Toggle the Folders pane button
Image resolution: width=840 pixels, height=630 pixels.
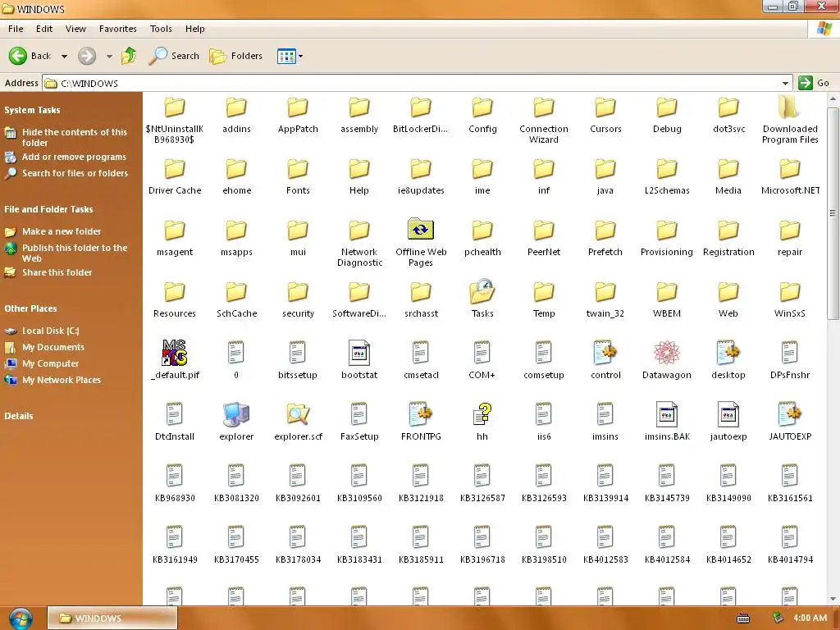point(235,56)
